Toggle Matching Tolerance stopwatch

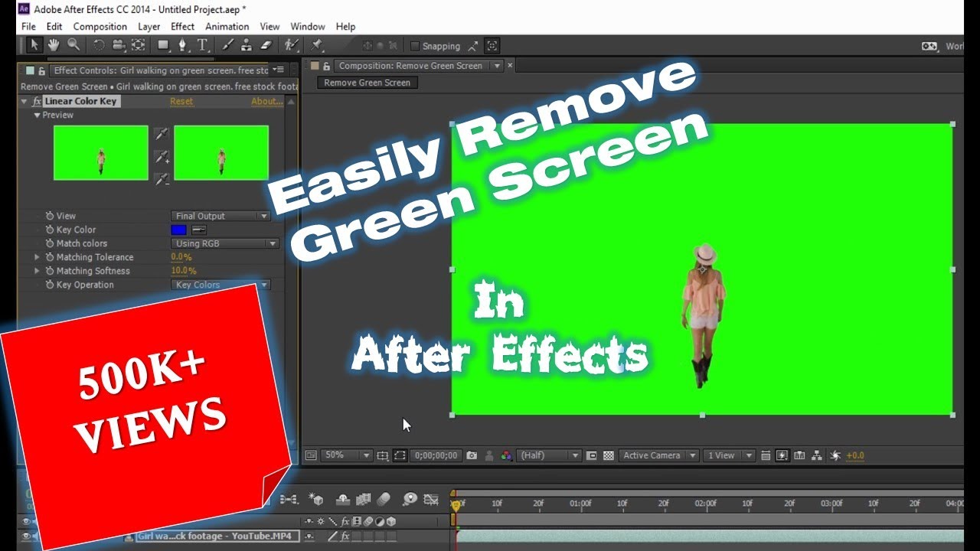coord(50,257)
